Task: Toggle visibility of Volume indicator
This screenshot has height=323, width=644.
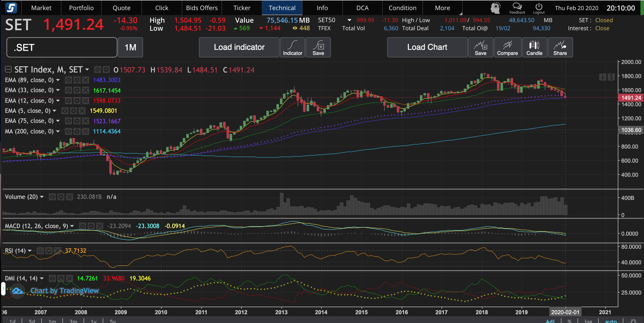Action: (x=52, y=197)
